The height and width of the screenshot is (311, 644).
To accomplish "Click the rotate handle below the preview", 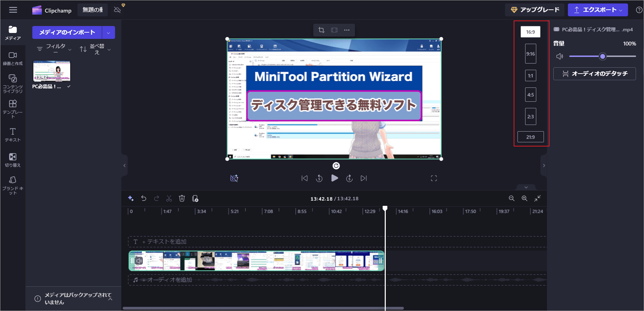I will 336,166.
